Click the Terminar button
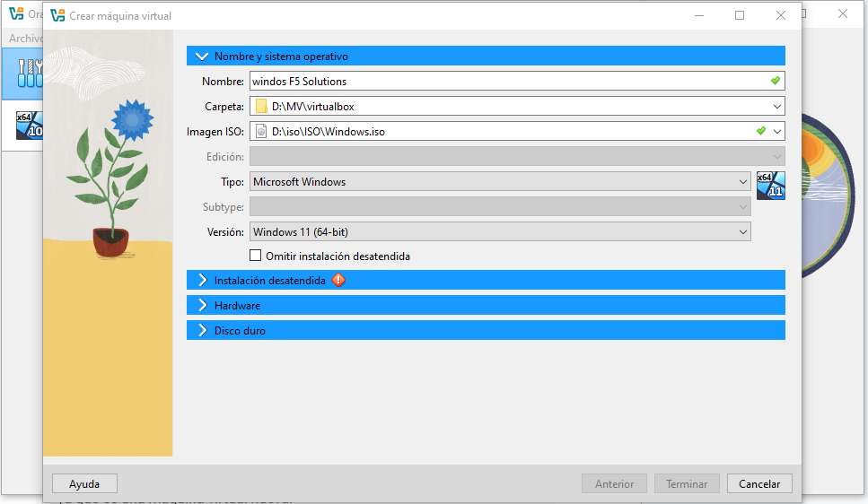This screenshot has width=868, height=504. point(687,484)
